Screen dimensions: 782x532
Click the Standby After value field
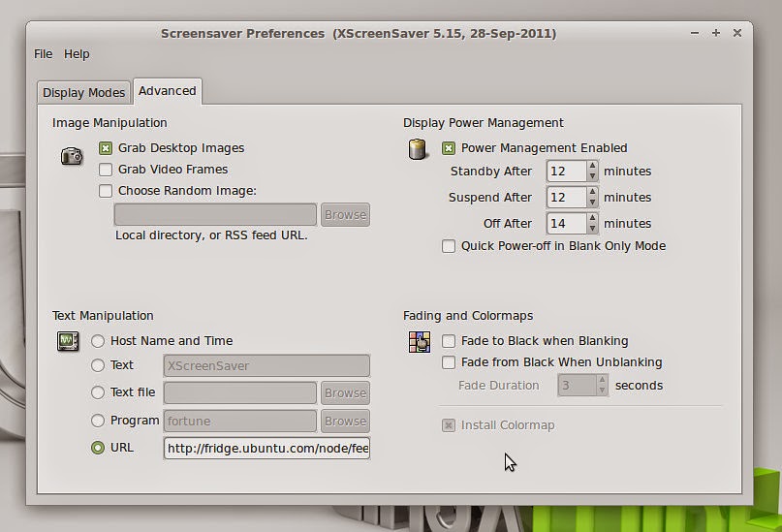coord(567,172)
